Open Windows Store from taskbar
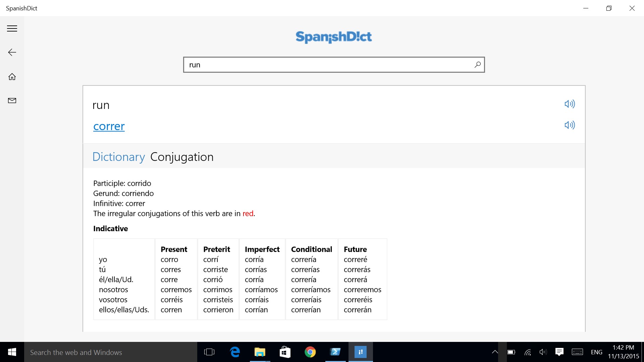The height and width of the screenshot is (362, 644). (x=285, y=352)
